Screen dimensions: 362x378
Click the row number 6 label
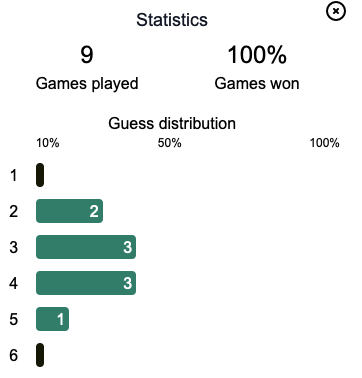[13, 355]
